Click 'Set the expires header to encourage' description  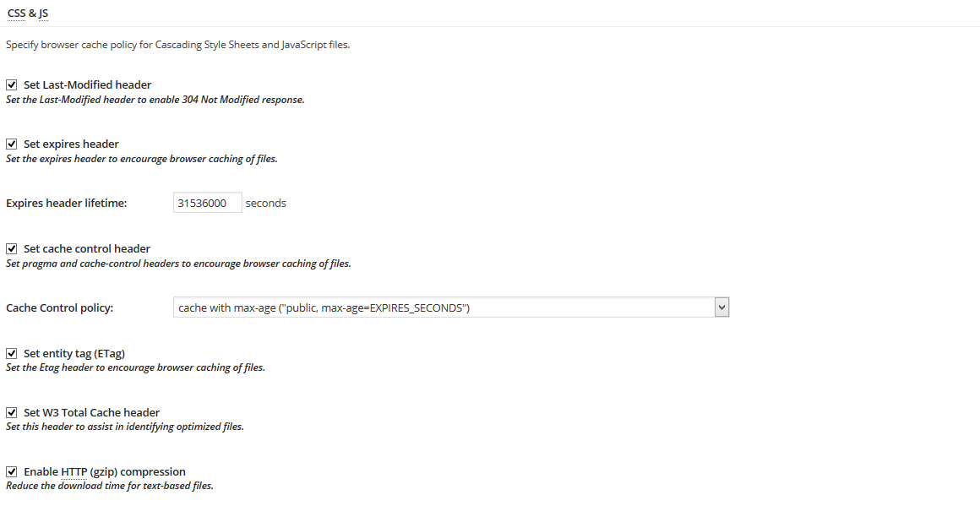click(x=141, y=159)
